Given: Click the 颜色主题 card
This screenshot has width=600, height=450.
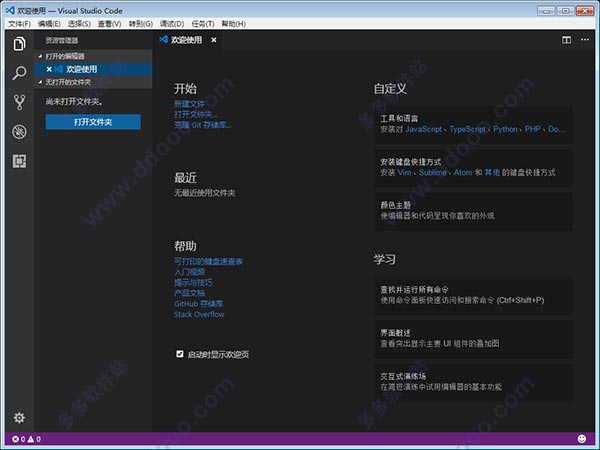Looking at the screenshot, I should pos(473,211).
